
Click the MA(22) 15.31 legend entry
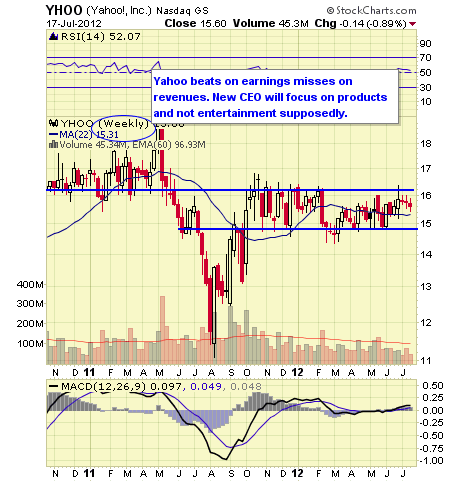click(89, 135)
